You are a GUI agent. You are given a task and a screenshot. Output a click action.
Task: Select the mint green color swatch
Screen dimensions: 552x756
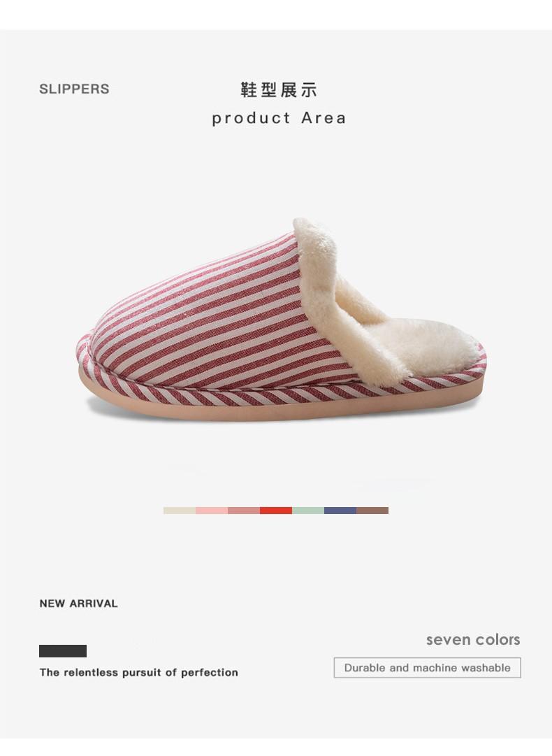click(x=308, y=511)
